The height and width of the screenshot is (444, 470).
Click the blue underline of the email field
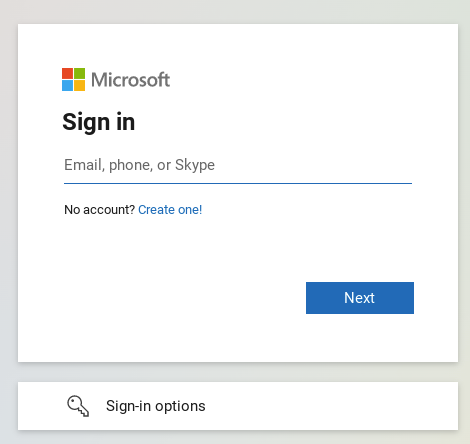238,183
